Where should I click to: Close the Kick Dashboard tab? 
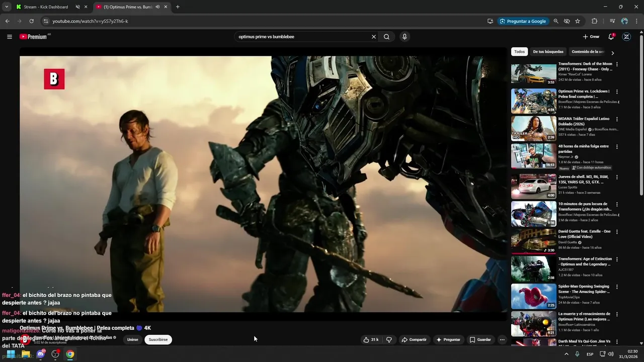86,7
